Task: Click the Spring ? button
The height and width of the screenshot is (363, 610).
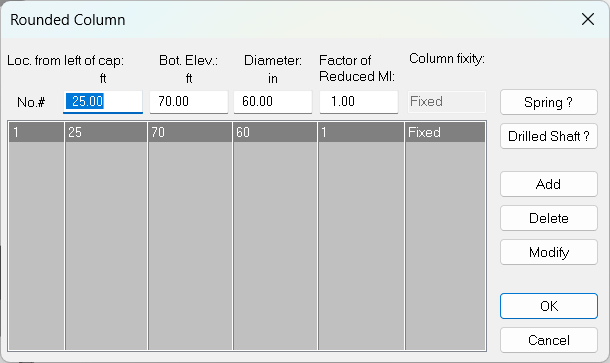Action: (x=549, y=102)
